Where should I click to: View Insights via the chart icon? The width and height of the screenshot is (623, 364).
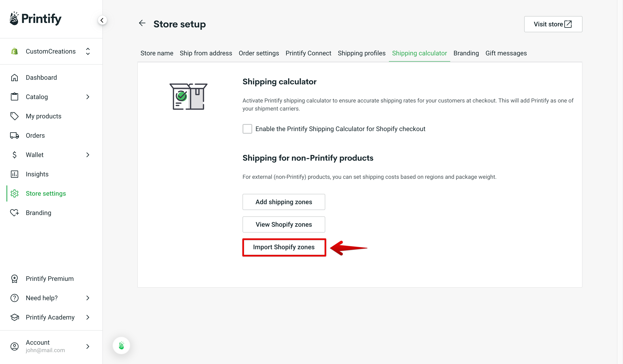tap(15, 174)
